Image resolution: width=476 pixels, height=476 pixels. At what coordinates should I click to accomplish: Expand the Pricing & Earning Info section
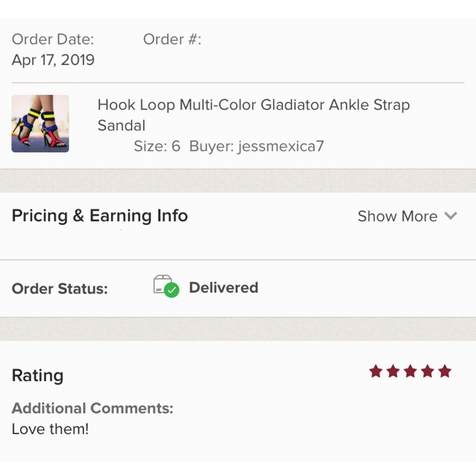coord(100,216)
